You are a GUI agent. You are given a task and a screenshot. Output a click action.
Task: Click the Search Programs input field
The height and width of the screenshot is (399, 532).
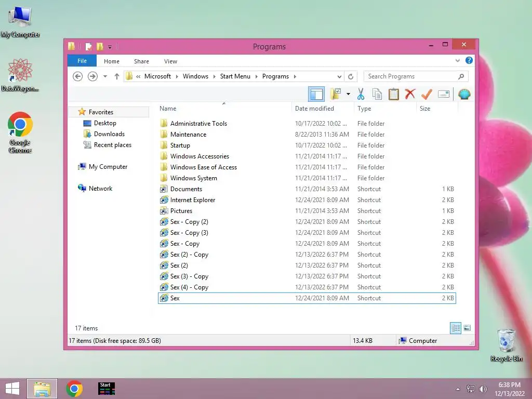[410, 76]
